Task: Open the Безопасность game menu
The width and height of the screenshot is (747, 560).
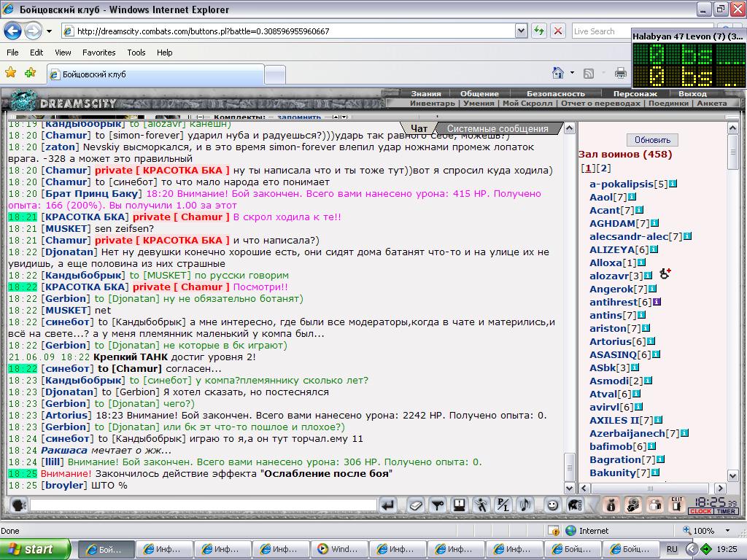Action: (555, 93)
